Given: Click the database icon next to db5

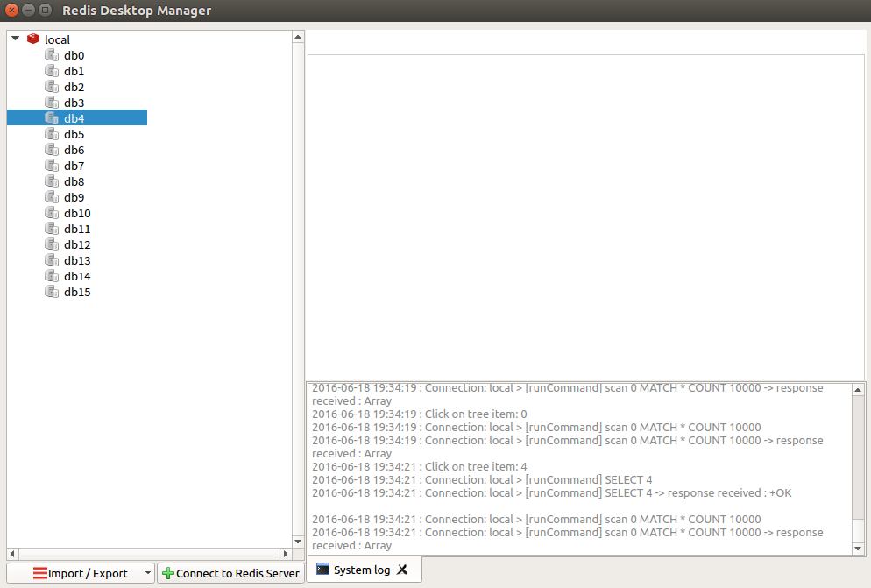Looking at the screenshot, I should [52, 134].
